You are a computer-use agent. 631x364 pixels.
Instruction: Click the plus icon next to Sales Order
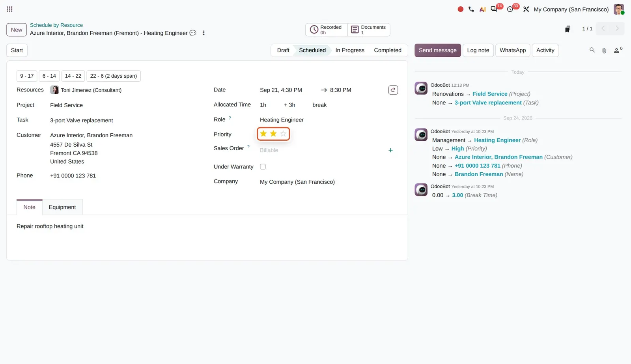click(390, 150)
